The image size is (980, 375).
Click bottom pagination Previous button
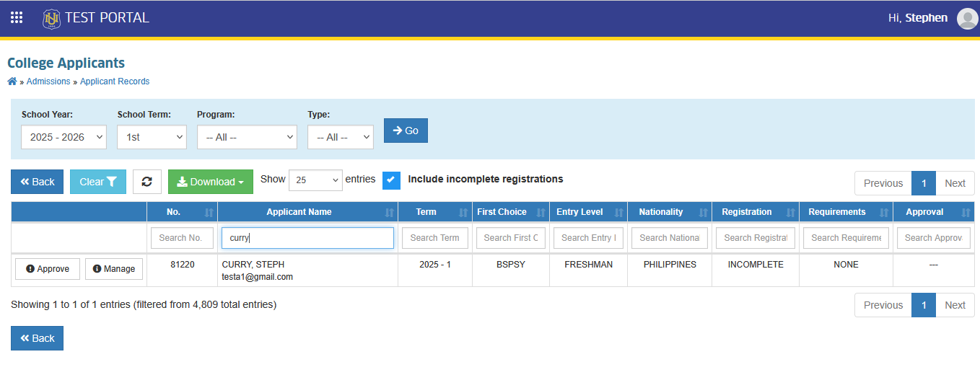[x=883, y=305]
